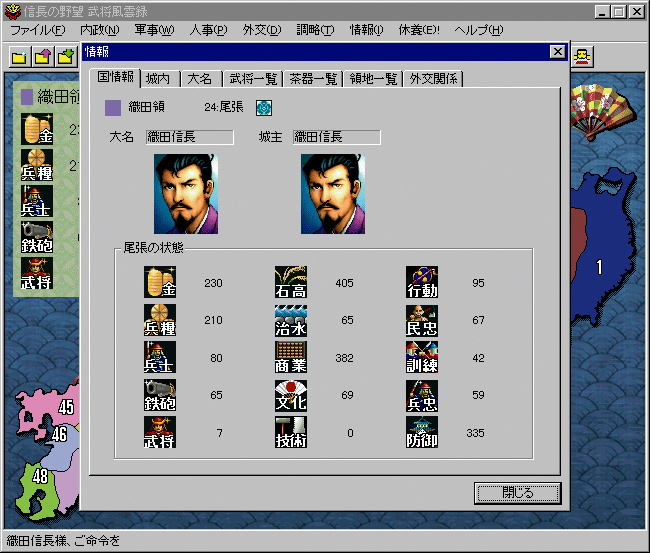Switch to the 領地一覧 tab
Image resolution: width=650 pixels, height=553 pixels.
(x=373, y=79)
